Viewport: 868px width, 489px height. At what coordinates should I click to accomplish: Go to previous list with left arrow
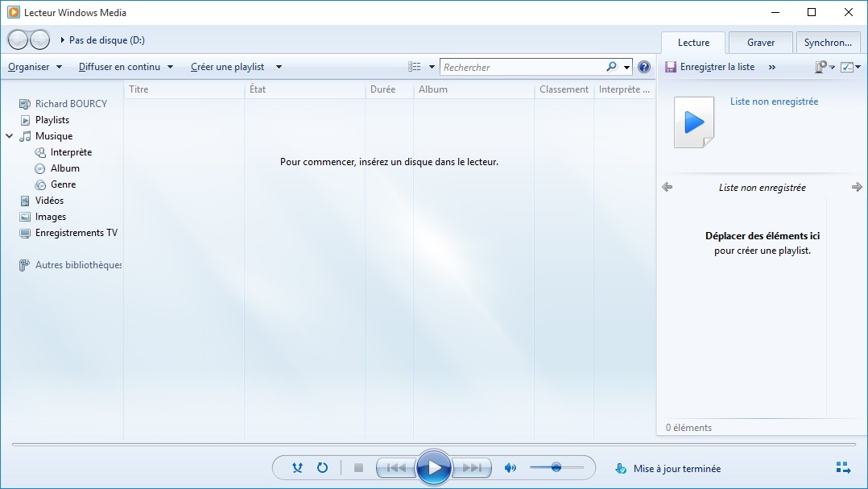[x=667, y=187]
